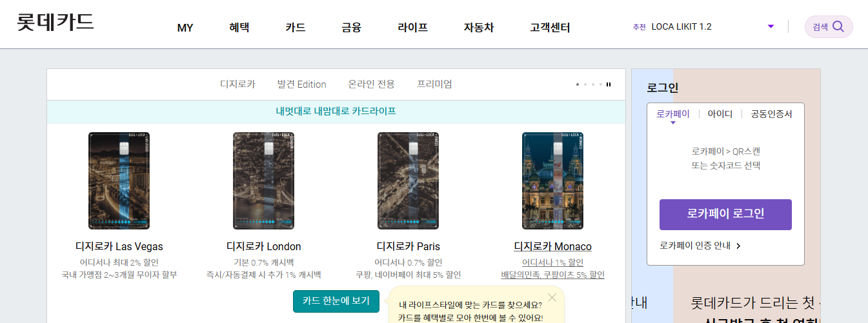Select the 디지로카 card tab
This screenshot has width=868, height=323.
(x=237, y=84)
